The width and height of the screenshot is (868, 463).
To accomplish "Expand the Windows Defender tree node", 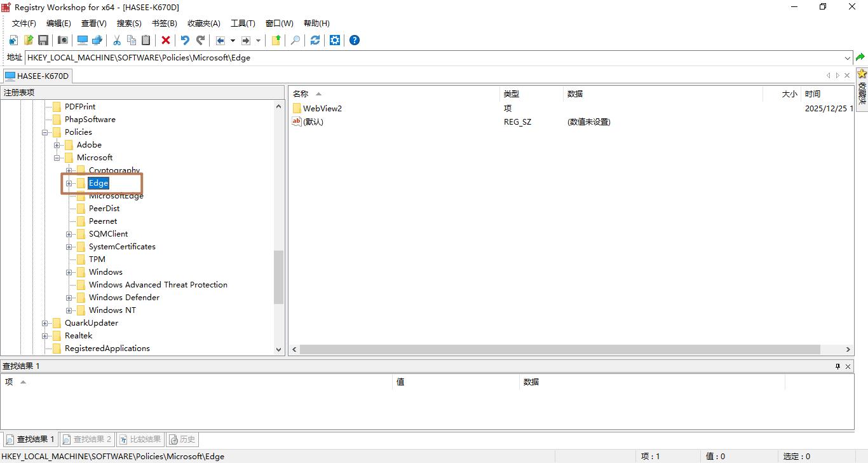I will pyautogui.click(x=69, y=298).
